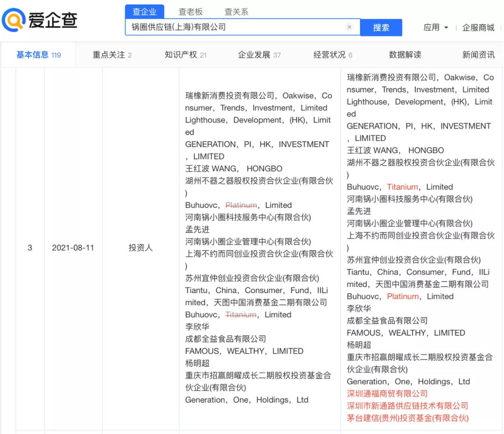This screenshot has height=434, width=504.
Task: Open the 基本信息 section tab
Action: (x=38, y=55)
